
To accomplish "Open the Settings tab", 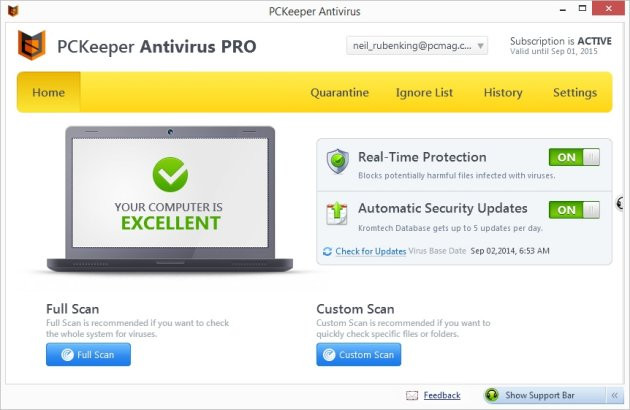I will pyautogui.click(x=575, y=92).
